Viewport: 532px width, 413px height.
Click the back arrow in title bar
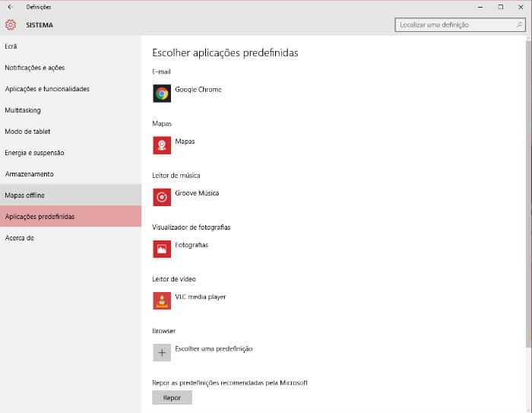[10, 7]
